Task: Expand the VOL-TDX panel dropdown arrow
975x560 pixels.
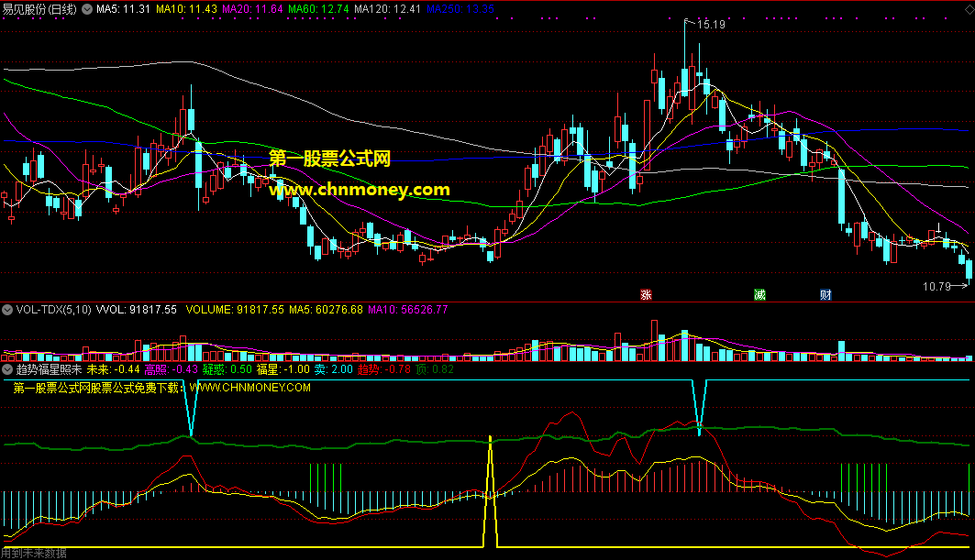Action: click(x=7, y=310)
